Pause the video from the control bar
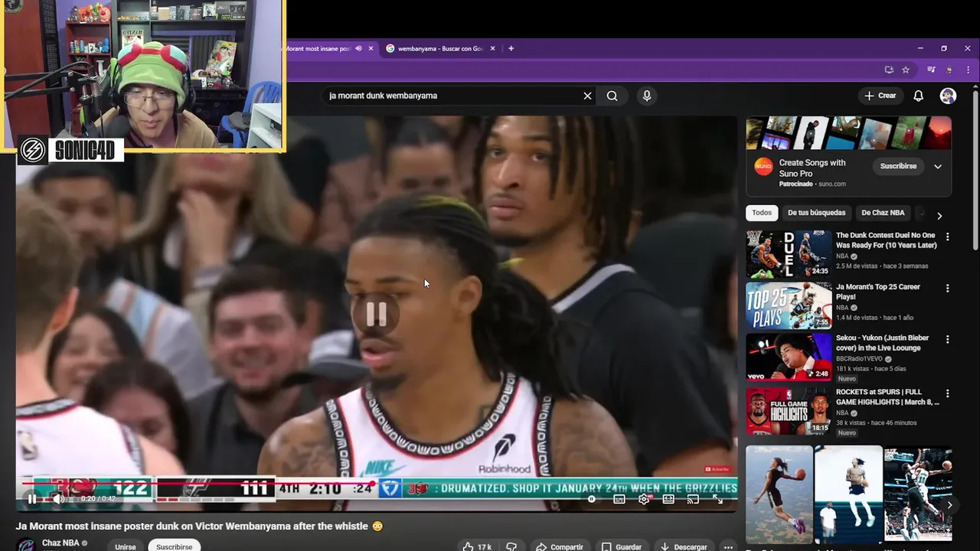This screenshot has width=980, height=551. (x=32, y=499)
